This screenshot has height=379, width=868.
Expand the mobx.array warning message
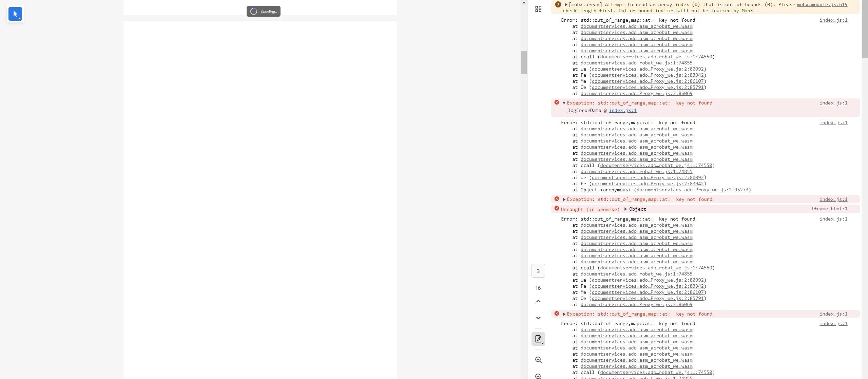pos(566,5)
